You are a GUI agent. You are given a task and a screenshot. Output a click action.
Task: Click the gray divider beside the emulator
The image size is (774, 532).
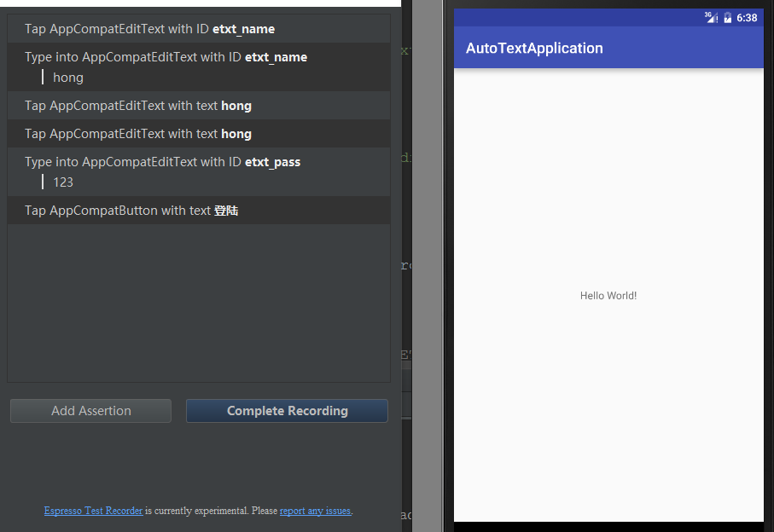[x=428, y=256]
